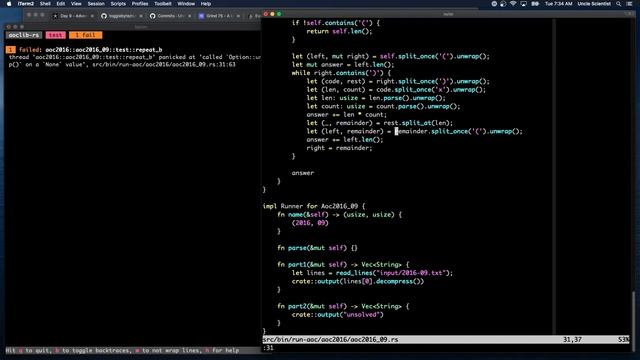Close the Day 9 browser tab
640x360 pixels.
[x=92, y=16]
